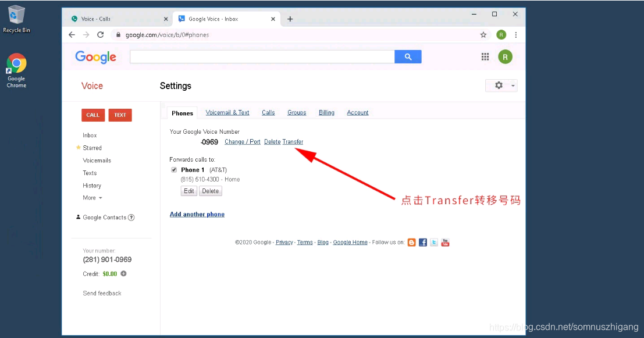Delete Phone 1 with the Delete button
The width and height of the screenshot is (644, 338).
pos(210,191)
